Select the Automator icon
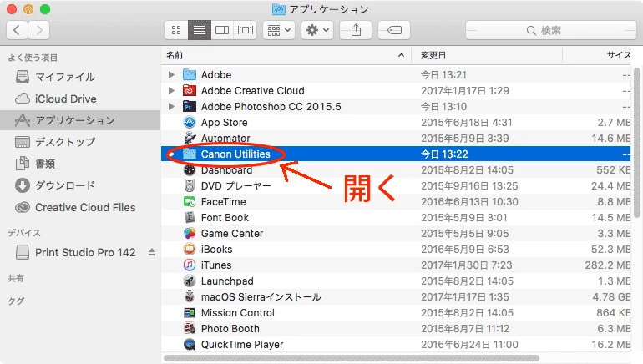643x364 pixels. (x=190, y=138)
